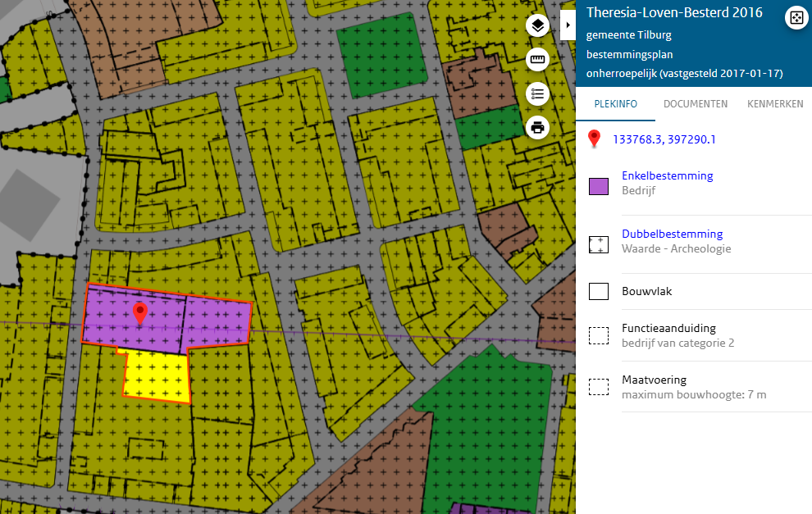Click the Functieaanduiding dashed symbol
The image size is (812, 514).
(x=599, y=335)
